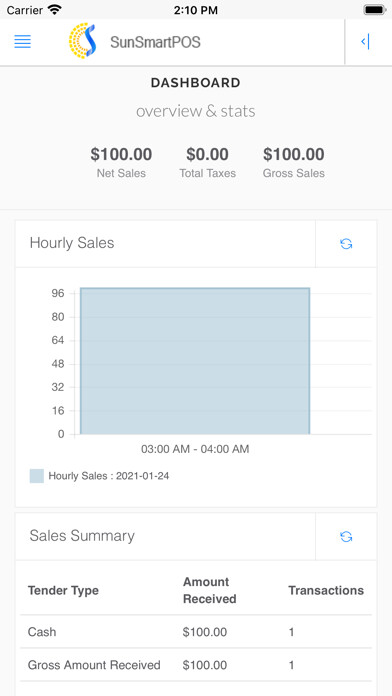The image size is (392, 696).
Task: Tap the Gross Sales $100.00 figure
Action: pyautogui.click(x=293, y=154)
